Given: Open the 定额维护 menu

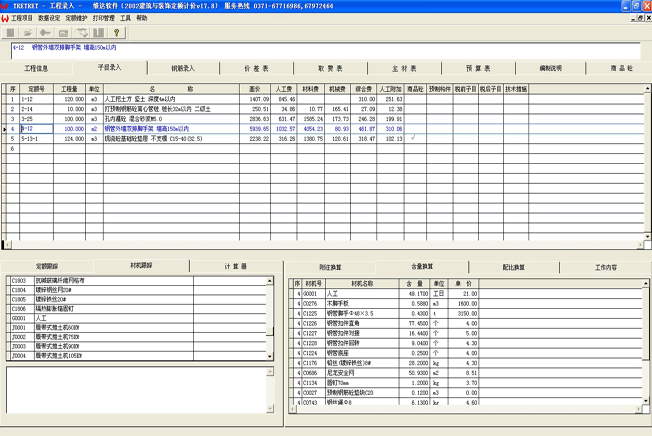Looking at the screenshot, I should pyautogui.click(x=77, y=18).
